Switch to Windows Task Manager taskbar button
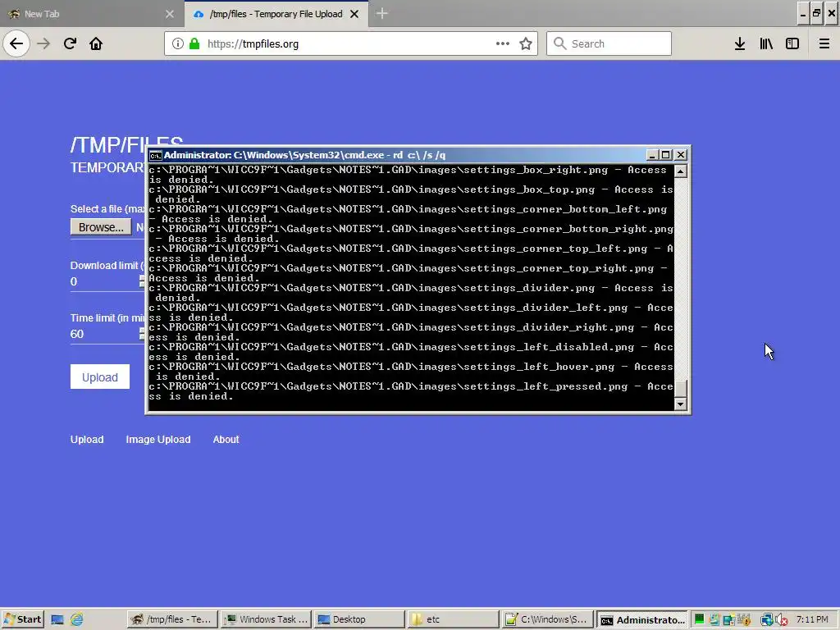Screen dimensions: 840x630 pos(266,619)
